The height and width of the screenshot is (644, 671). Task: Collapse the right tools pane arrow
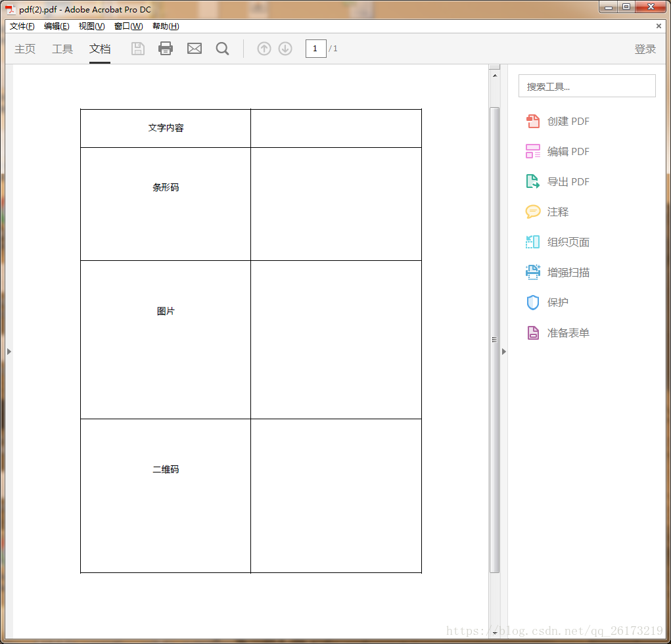(503, 351)
